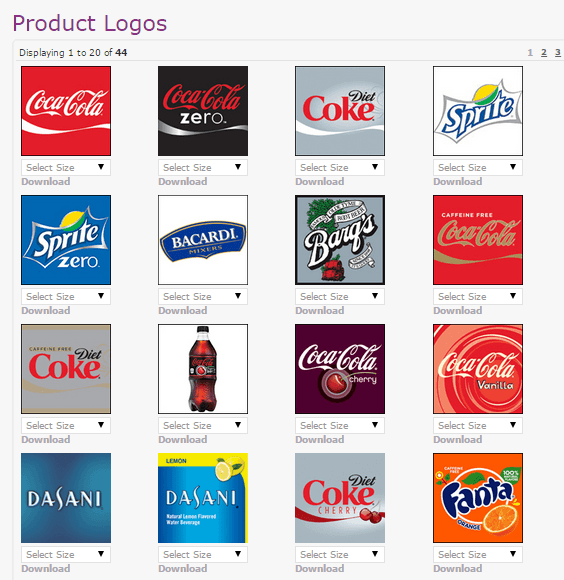Click Download under Sprite Zero logo
This screenshot has width=564, height=580.
tap(45, 311)
